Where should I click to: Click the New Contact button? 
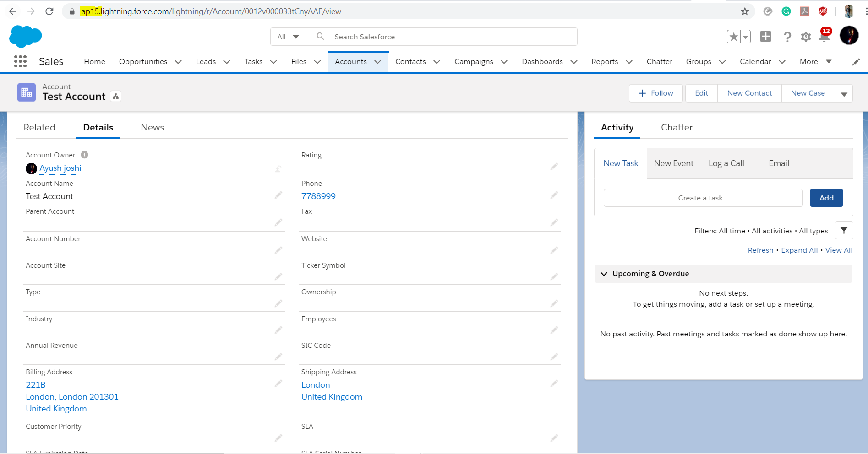click(x=749, y=93)
